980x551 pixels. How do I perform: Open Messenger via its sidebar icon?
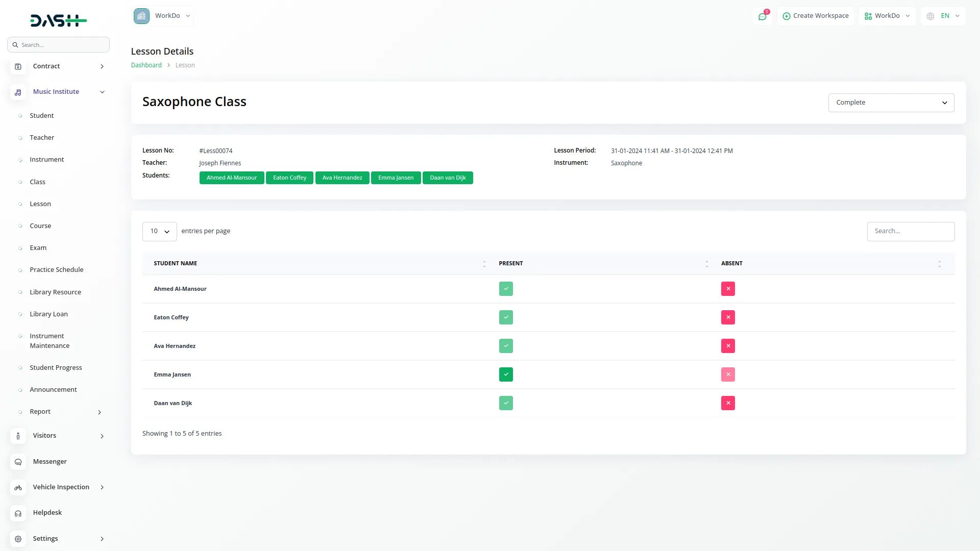coord(18,462)
